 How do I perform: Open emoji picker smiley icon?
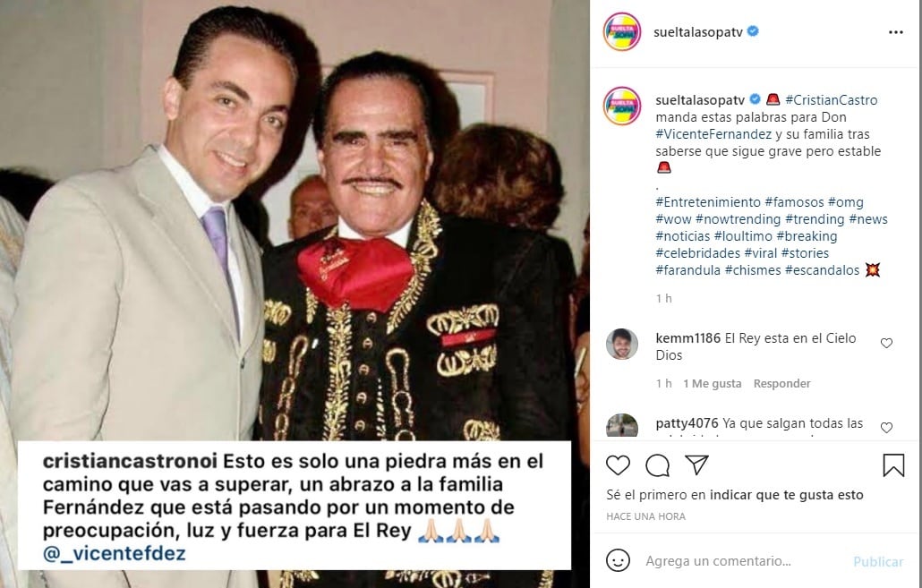point(618,560)
